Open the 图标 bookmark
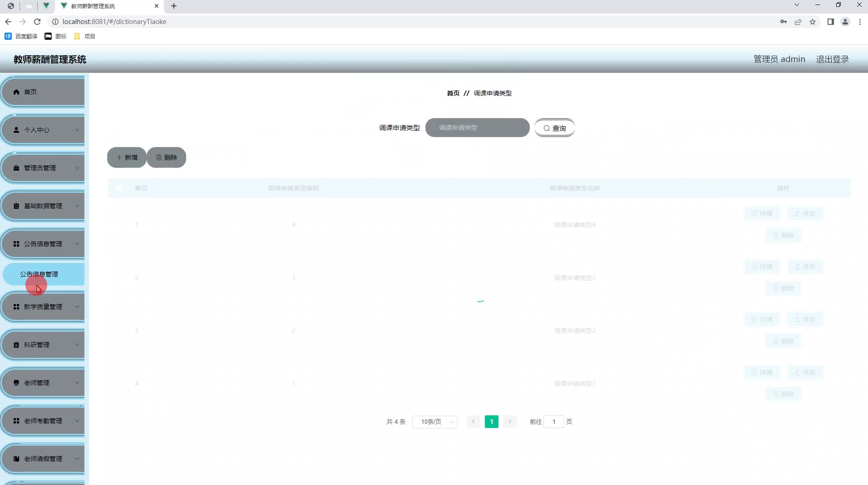Screen dimensions: 868x485 click(x=56, y=36)
